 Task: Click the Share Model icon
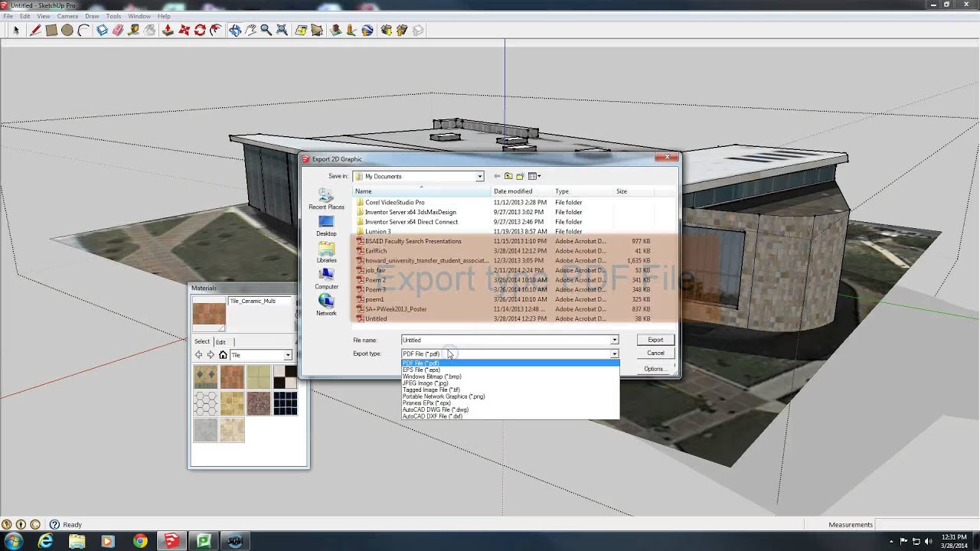click(402, 30)
